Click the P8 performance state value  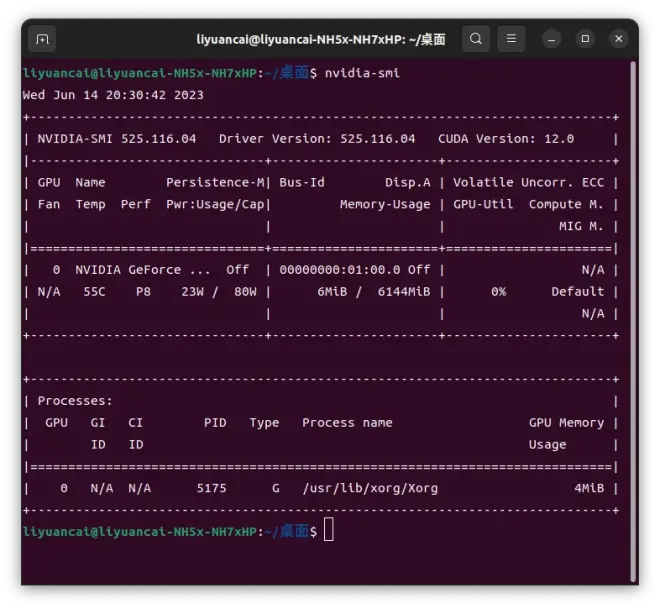click(143, 292)
